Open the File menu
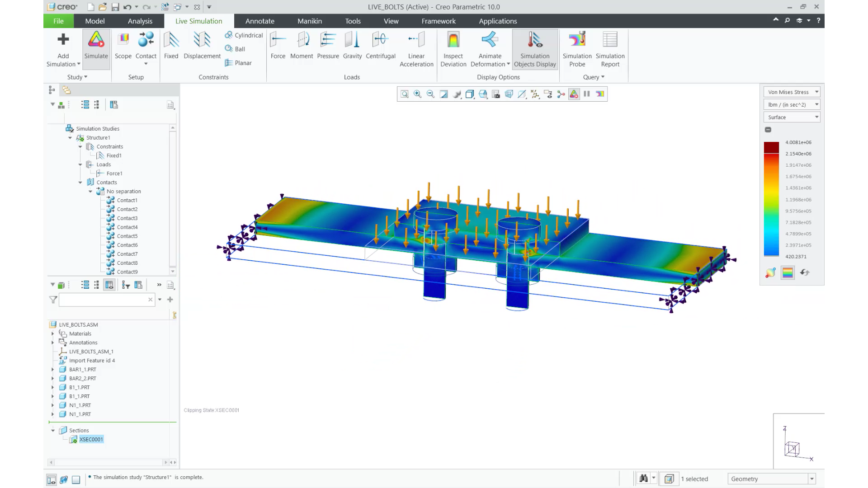Viewport: 868px width, 488px height. [x=58, y=21]
